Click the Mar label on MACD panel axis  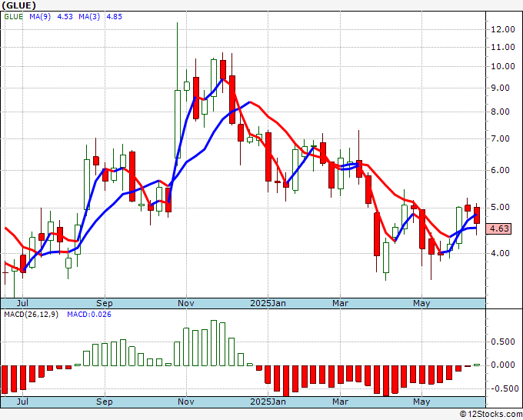340,402
